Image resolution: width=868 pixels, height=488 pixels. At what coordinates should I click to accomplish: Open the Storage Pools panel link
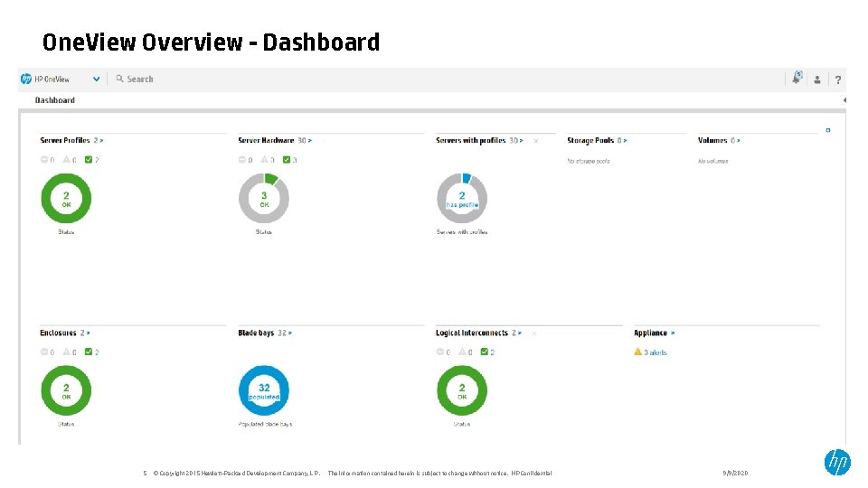click(x=597, y=141)
